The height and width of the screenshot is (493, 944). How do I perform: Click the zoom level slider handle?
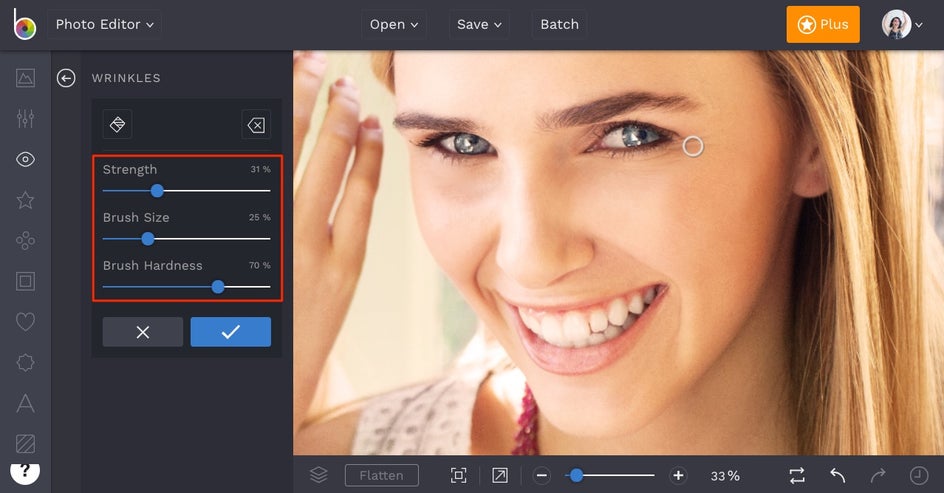point(576,476)
